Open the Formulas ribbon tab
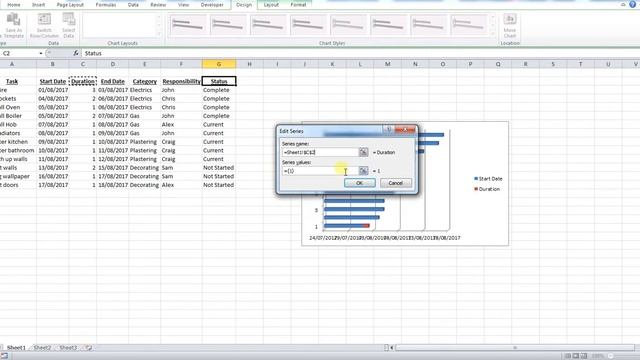640x360 pixels. 106,5
